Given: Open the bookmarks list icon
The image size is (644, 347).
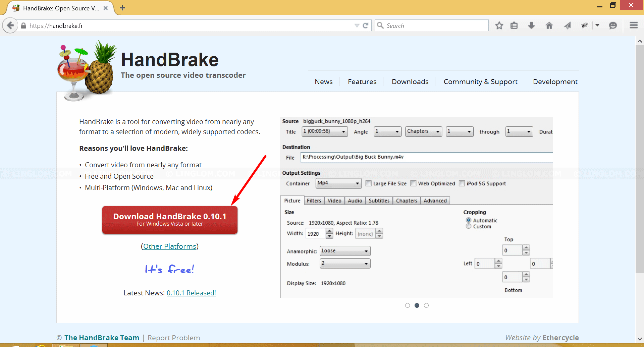Looking at the screenshot, I should (514, 25).
